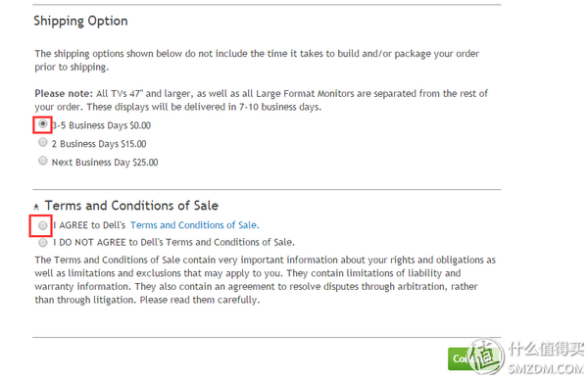Click the bold Please note text
This screenshot has width=588, height=380.
[64, 93]
